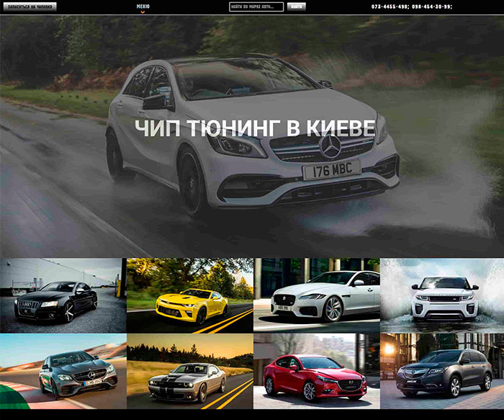504x420 pixels.
Task: Click the 'ЧИП ТЮНИНГ В КИЕВЕ' heading
Action: pos(255,128)
